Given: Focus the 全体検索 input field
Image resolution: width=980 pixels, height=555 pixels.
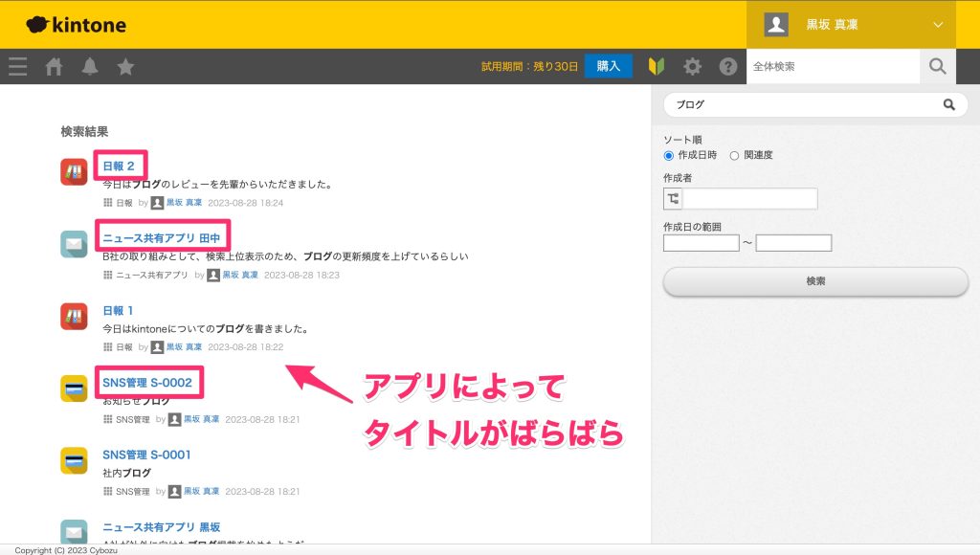Looking at the screenshot, I should point(834,66).
